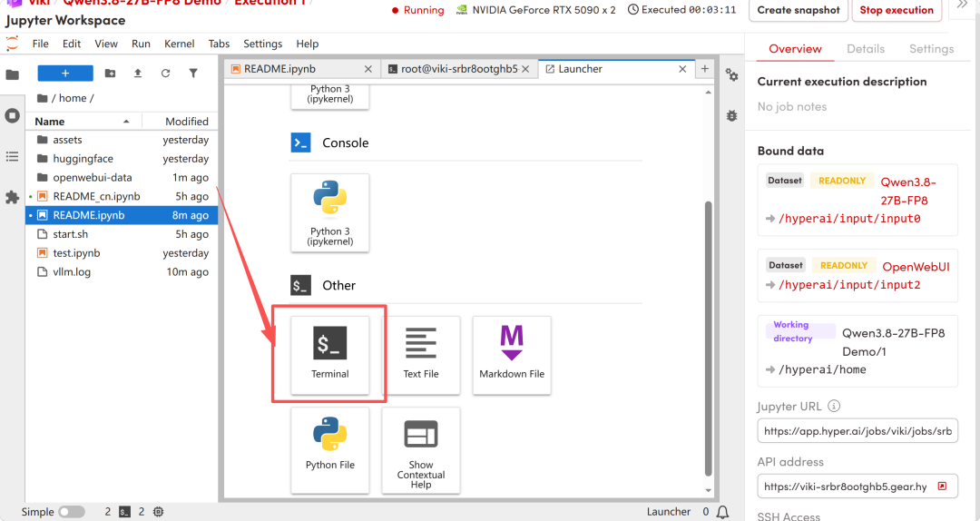Open the huggingface folder
This screenshot has width=980, height=521.
[122, 159]
